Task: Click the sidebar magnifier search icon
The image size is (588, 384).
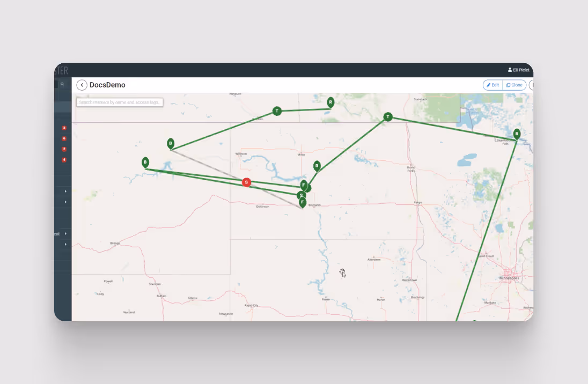Action: pos(62,84)
